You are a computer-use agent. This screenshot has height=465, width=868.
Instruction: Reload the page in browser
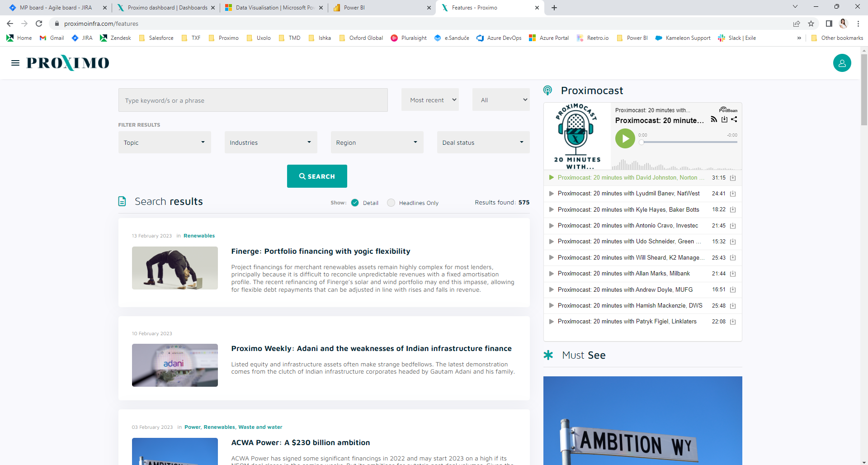pyautogui.click(x=39, y=24)
